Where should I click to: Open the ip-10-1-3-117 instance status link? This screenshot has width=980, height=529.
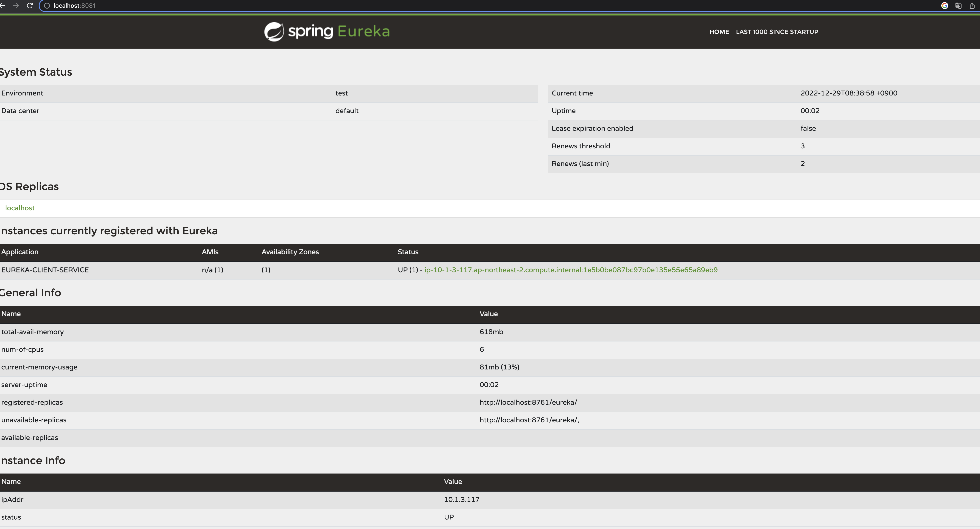click(x=571, y=270)
